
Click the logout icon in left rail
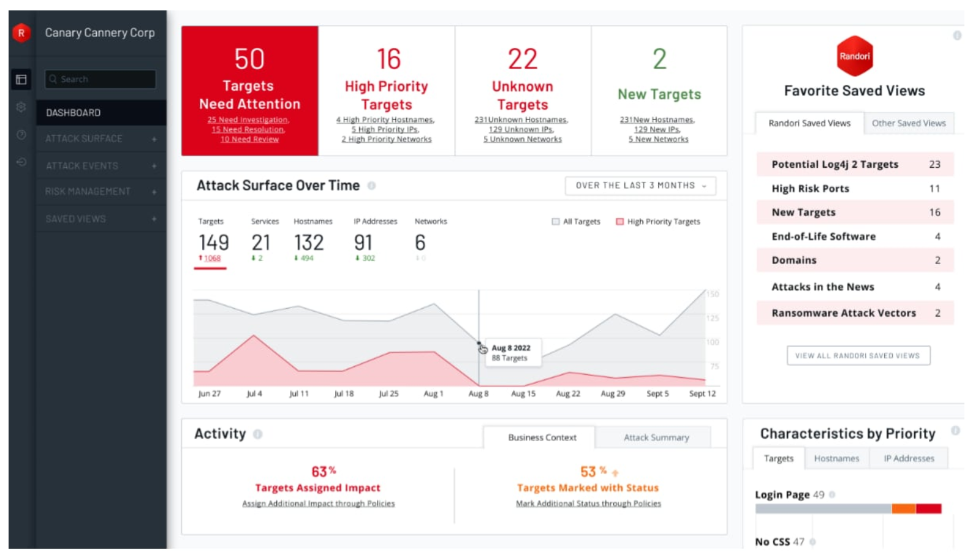pos(21,162)
